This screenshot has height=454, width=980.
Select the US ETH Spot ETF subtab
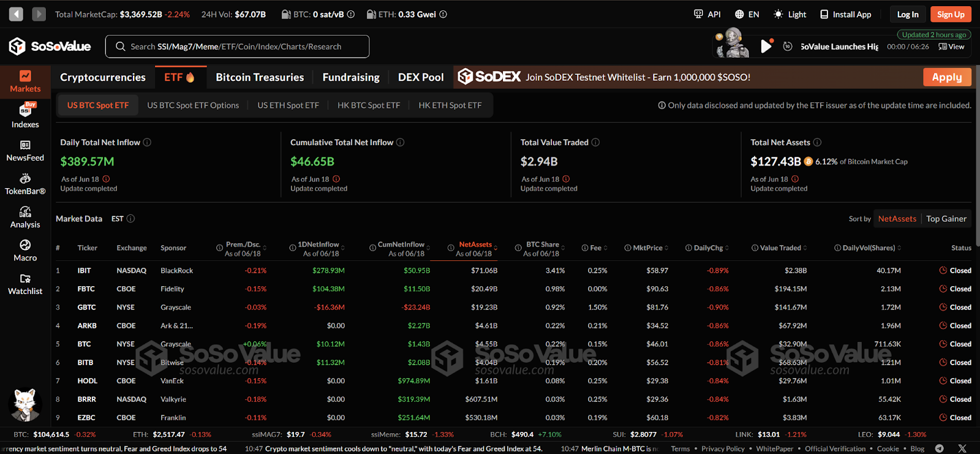point(288,105)
